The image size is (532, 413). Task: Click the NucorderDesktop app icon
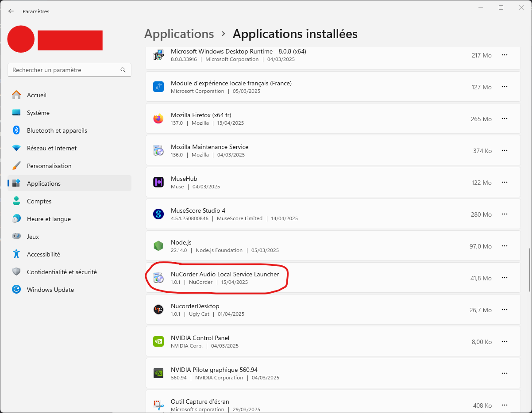point(158,310)
